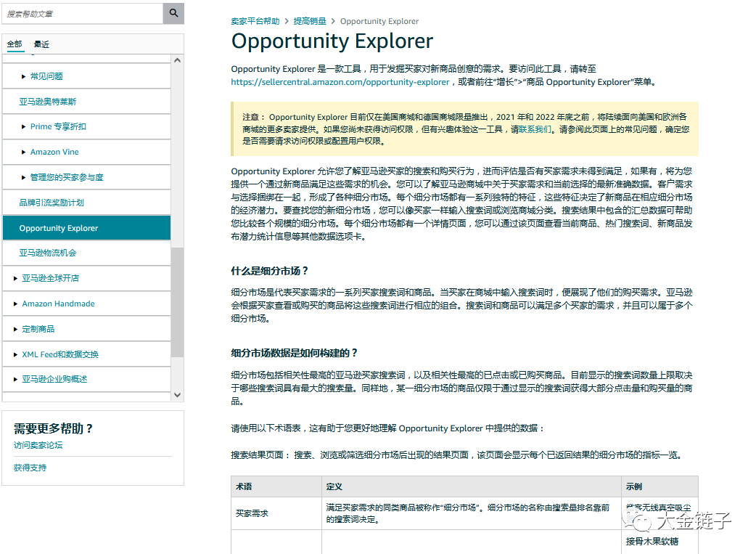Viewport: 756px width, 554px height.
Task: Go to 卖家平台帮助 breadcrumb
Action: pyautogui.click(x=255, y=21)
